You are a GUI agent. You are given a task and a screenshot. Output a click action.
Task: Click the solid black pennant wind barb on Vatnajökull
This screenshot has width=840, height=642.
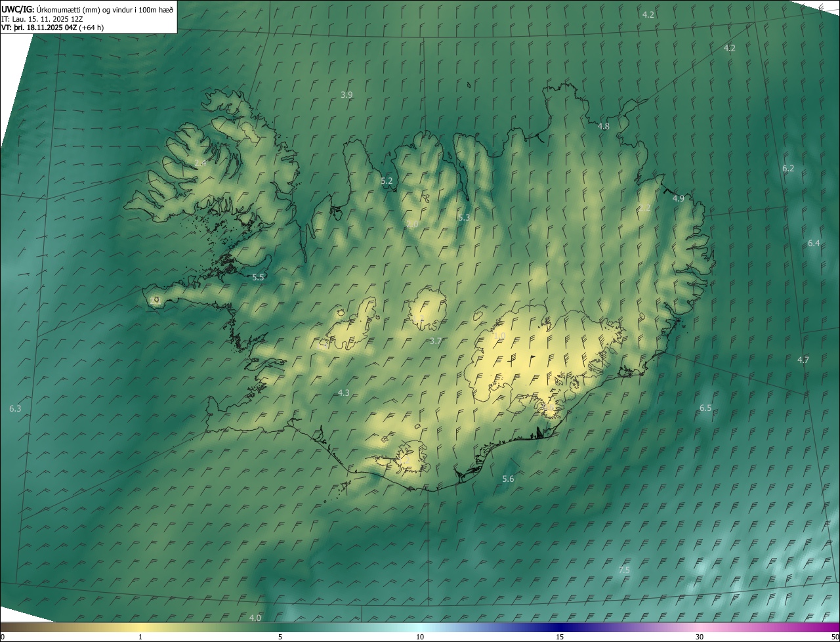coord(532,360)
